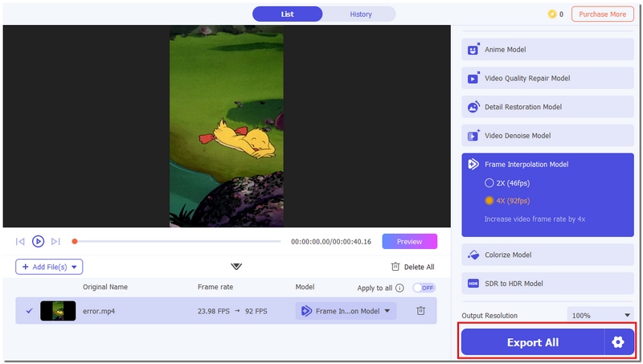643x364 pixels.
Task: Click the Frame Interpolation Model icon
Action: click(x=473, y=164)
